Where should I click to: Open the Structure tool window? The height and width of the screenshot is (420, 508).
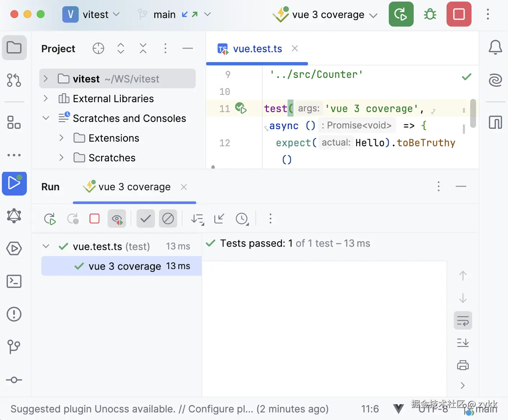[14, 122]
